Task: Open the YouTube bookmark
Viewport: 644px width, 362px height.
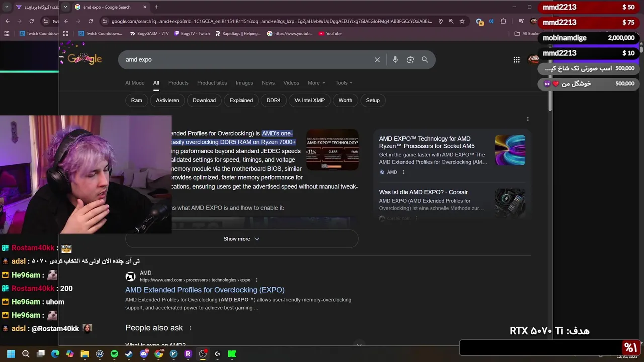Action: coord(330,34)
